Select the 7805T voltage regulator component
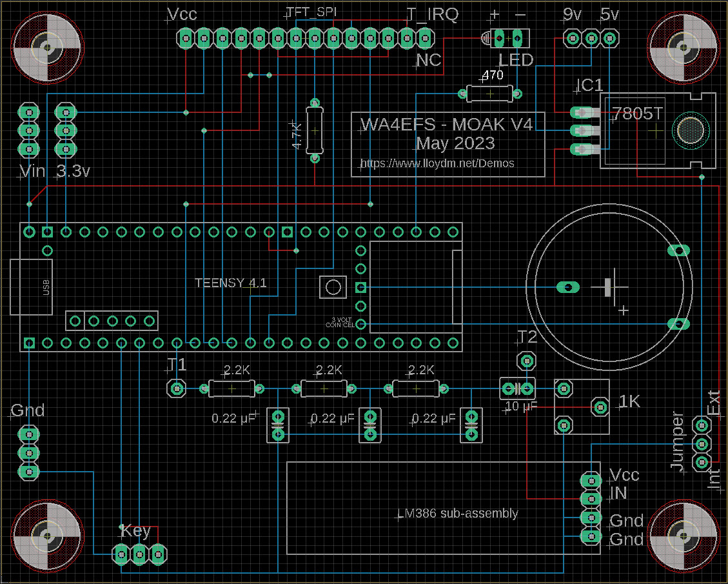Image resolution: width=728 pixels, height=584 pixels. pos(658,130)
